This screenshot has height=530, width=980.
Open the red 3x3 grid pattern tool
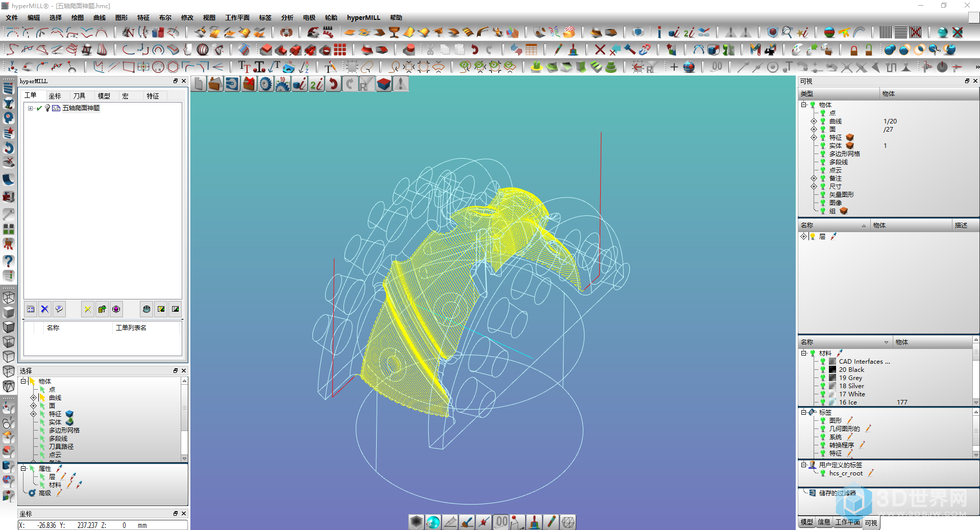tap(340, 49)
